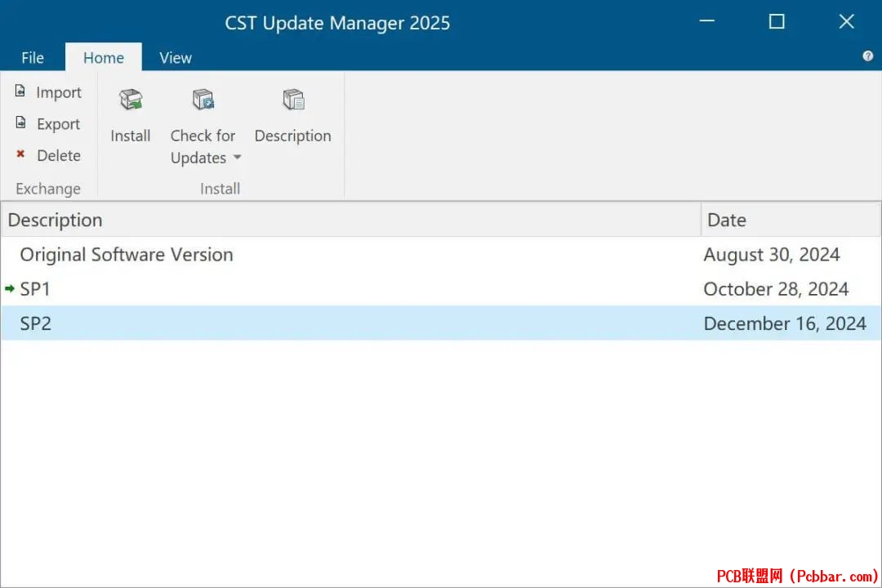Maximize the CST Update Manager window
Image resolution: width=882 pixels, height=588 pixels.
[x=777, y=21]
